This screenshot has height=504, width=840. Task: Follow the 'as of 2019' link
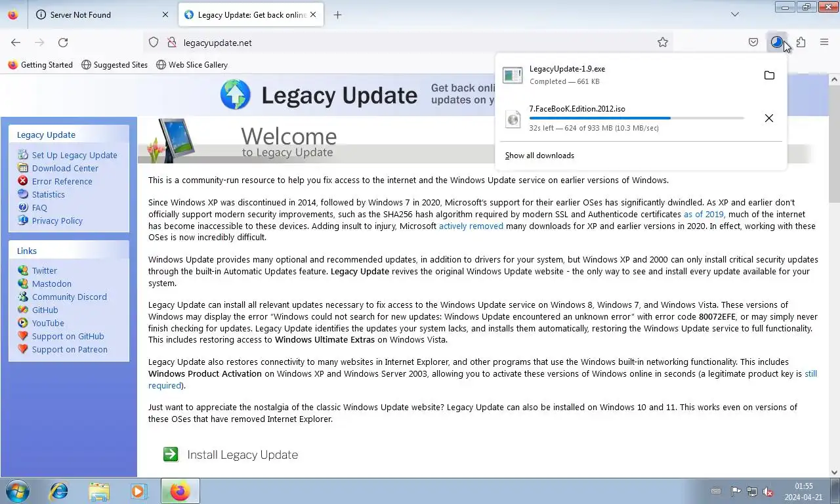click(x=703, y=214)
